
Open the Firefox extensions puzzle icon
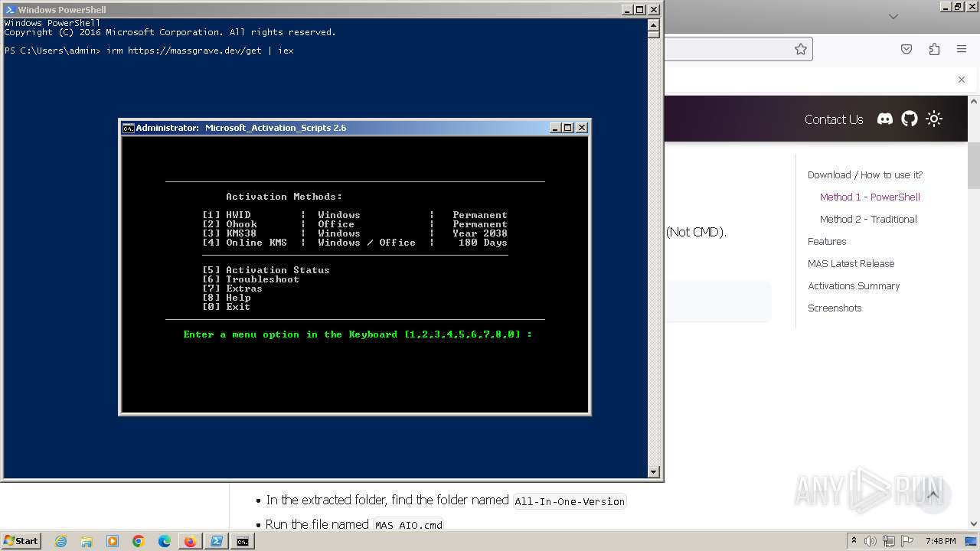pos(934,49)
